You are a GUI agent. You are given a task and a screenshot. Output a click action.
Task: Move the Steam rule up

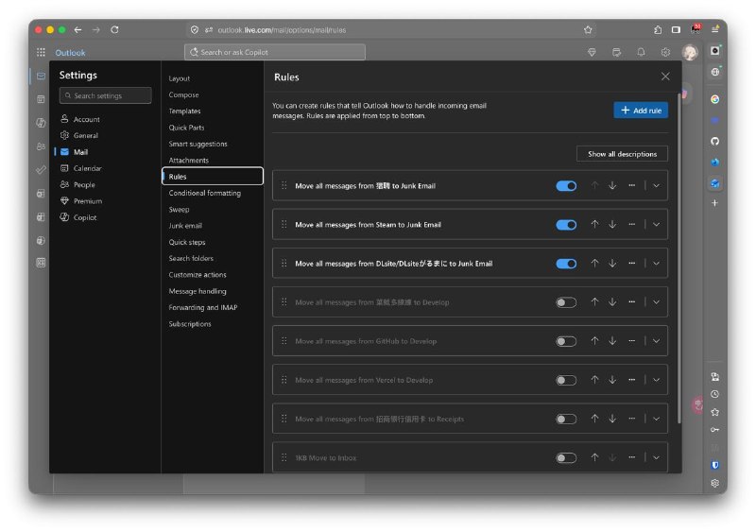click(x=595, y=224)
